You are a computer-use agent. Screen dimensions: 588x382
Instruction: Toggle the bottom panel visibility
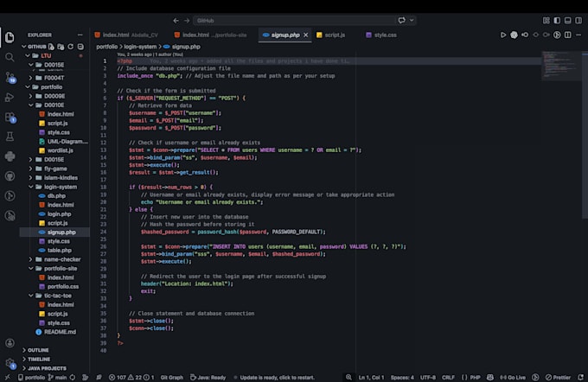(x=568, y=21)
